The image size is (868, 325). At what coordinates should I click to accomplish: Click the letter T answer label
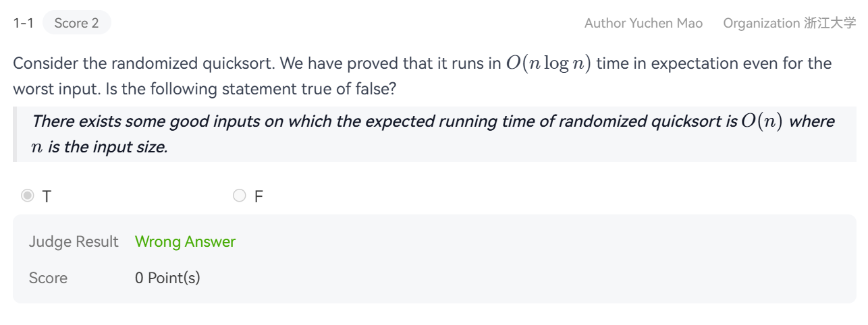click(47, 197)
